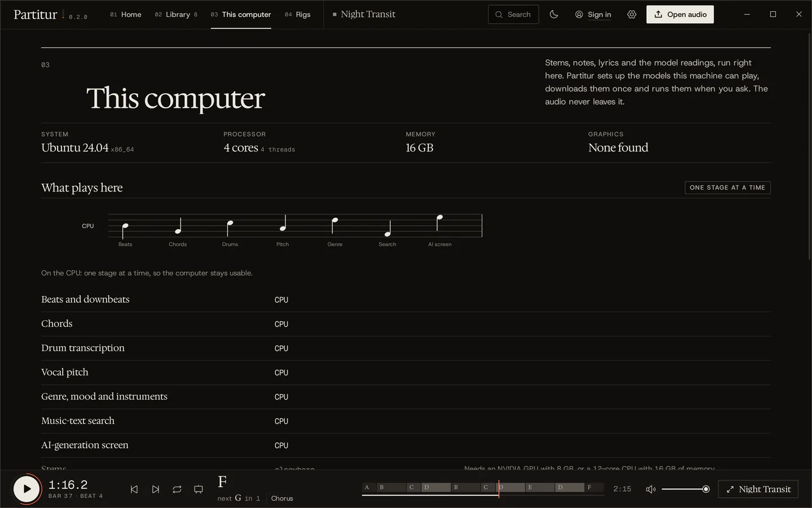Select the AI-generation screen row

click(406, 445)
